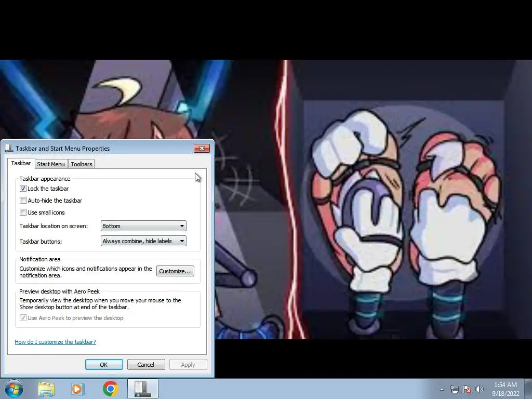Screen dimensions: 532x399
Task: Enable Auto-hide the taskbar
Action: click(x=23, y=201)
